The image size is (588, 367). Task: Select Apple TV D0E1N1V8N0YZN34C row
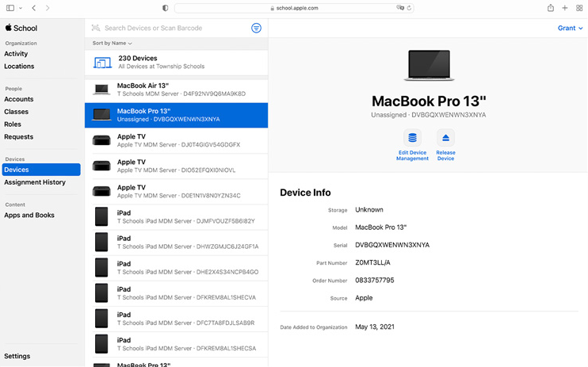pos(176,191)
